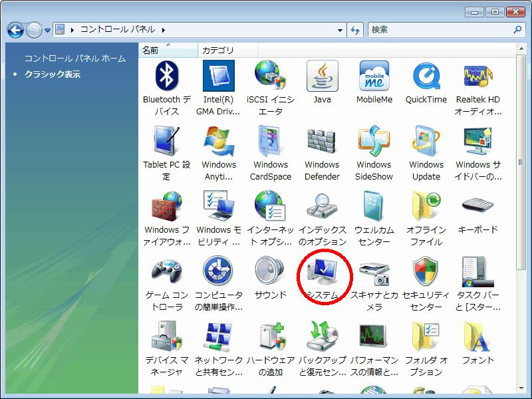The width and height of the screenshot is (532, 399).
Task: Open recent pages dropdown arrow
Action: (x=47, y=30)
